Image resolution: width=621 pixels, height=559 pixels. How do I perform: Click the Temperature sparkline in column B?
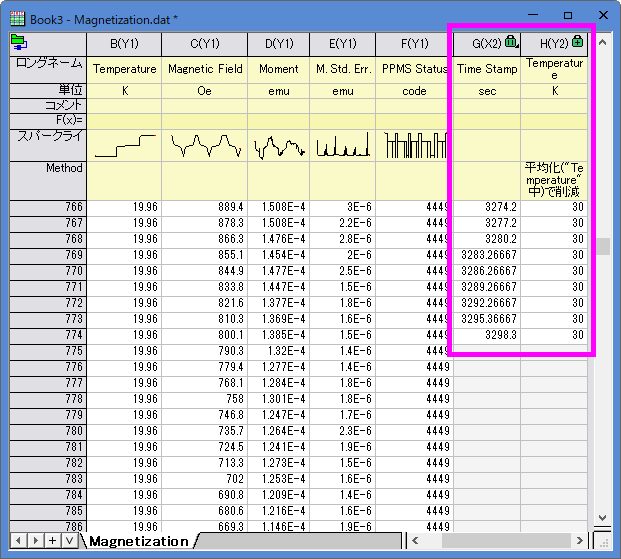tap(124, 145)
